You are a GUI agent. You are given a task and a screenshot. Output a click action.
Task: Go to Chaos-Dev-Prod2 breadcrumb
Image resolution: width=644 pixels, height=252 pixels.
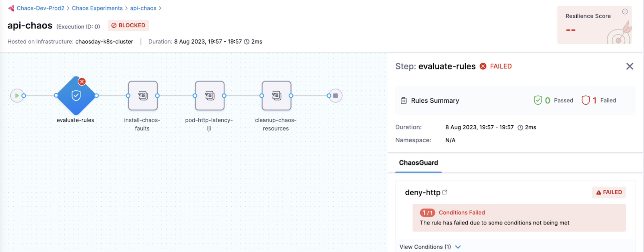(x=40, y=8)
